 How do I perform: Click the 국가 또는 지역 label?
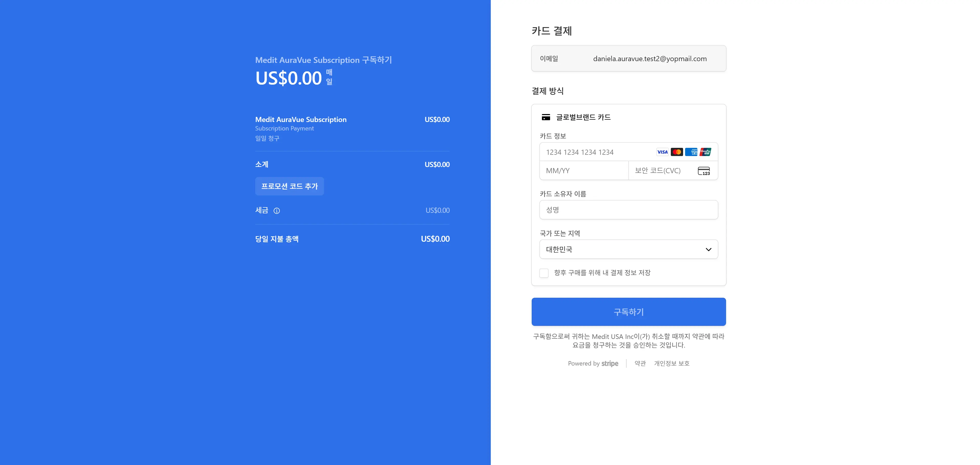(560, 233)
